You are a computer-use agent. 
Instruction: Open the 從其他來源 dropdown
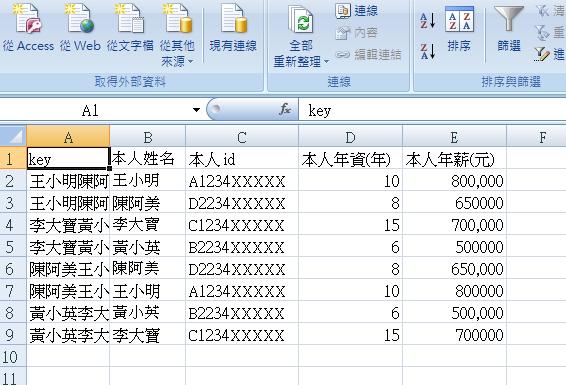coord(177,34)
